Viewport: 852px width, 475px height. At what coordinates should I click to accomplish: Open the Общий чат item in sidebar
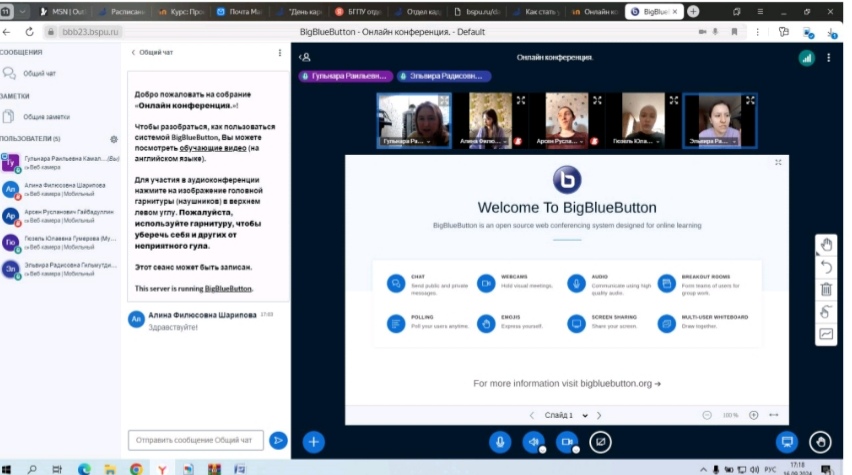pyautogui.click(x=40, y=74)
